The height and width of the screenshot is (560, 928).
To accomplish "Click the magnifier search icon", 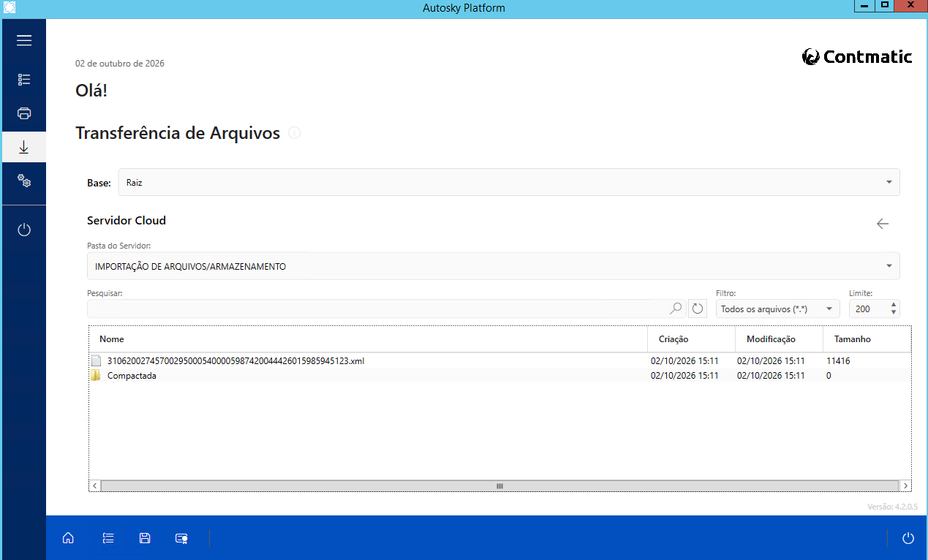I will [x=676, y=309].
